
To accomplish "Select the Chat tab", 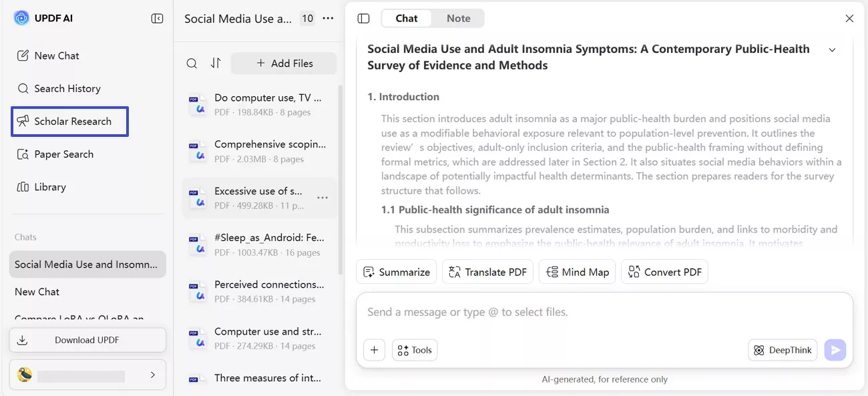I will (x=406, y=18).
